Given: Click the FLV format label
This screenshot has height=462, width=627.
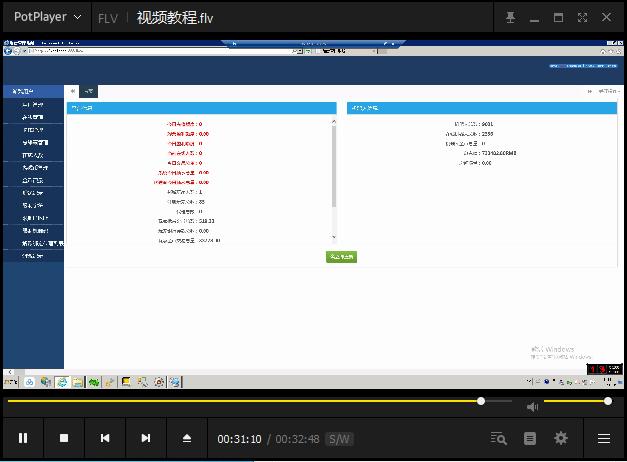Looking at the screenshot, I should click(x=108, y=18).
